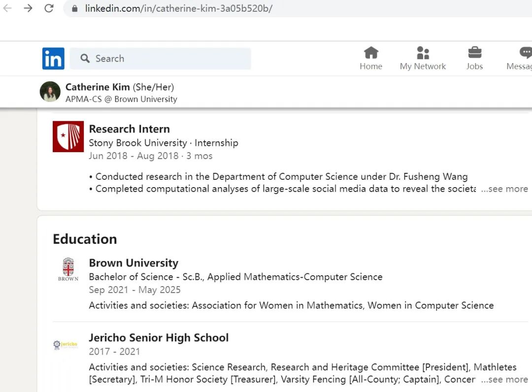
Task: Open the Home navigation icon
Action: coord(371,53)
